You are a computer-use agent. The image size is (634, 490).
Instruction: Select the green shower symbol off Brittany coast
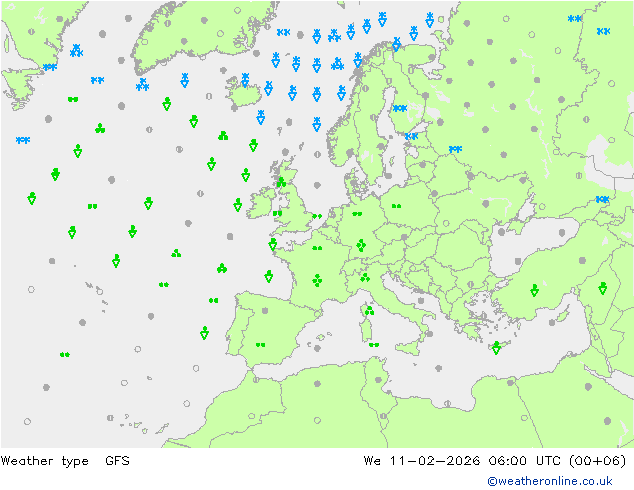point(273,244)
